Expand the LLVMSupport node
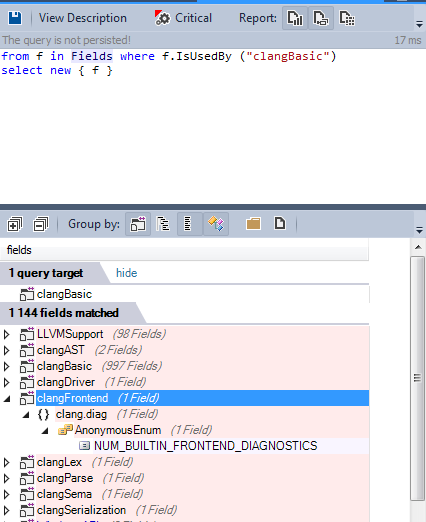Viewport: 426px width, 522px height. pyautogui.click(x=7, y=334)
